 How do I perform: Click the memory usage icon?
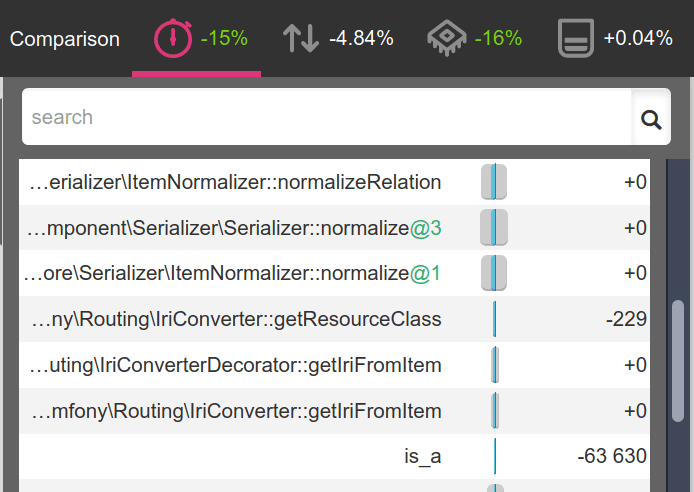coord(577,39)
